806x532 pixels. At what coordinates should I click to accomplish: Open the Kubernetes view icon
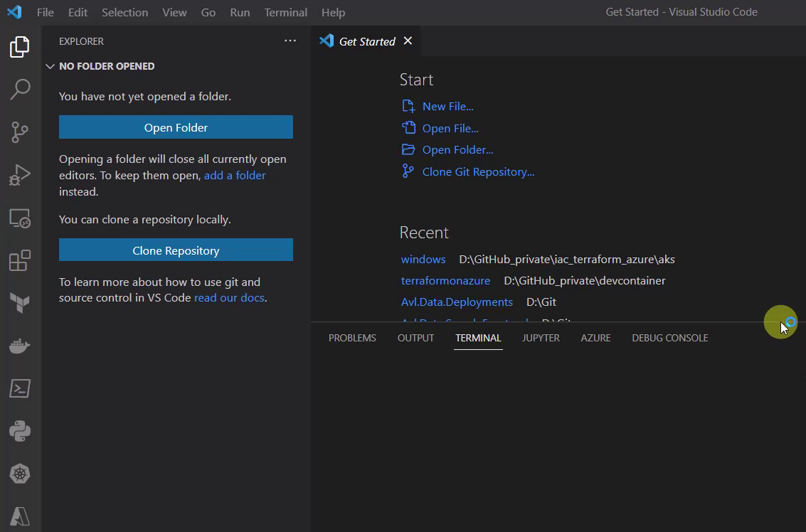point(19,474)
